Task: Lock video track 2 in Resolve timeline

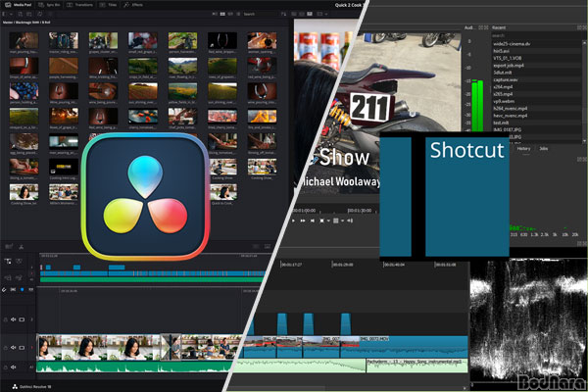Action: coord(5,319)
